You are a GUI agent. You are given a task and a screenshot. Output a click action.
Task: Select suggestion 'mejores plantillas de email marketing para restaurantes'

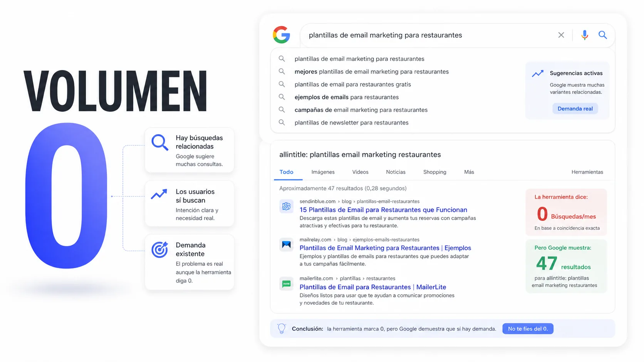pyautogui.click(x=372, y=72)
